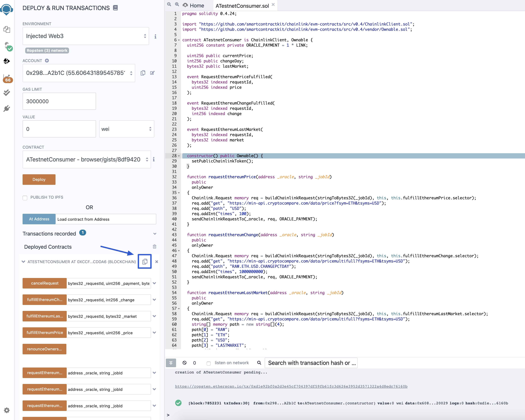Open the ropsten etherscan transaction link
Viewport: 525px width, 420px height.
(x=291, y=386)
